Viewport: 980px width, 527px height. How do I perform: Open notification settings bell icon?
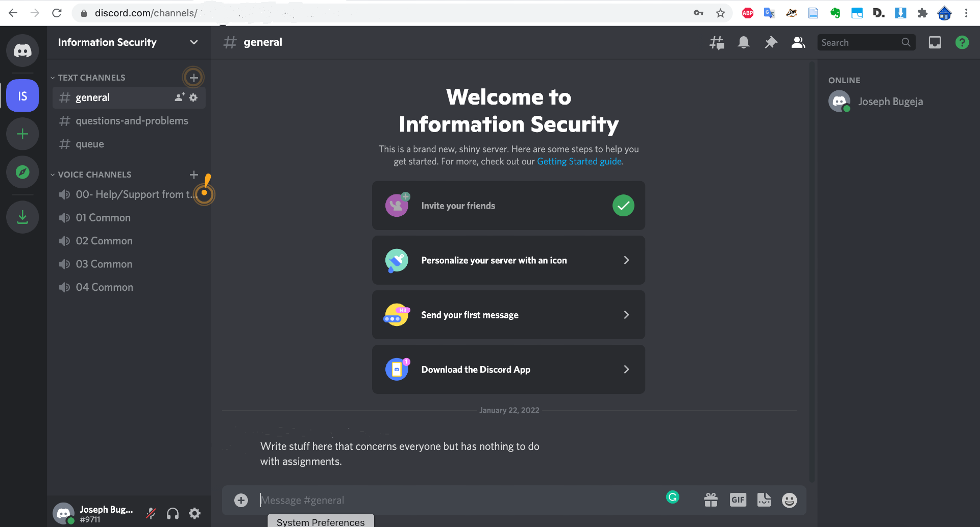point(744,43)
